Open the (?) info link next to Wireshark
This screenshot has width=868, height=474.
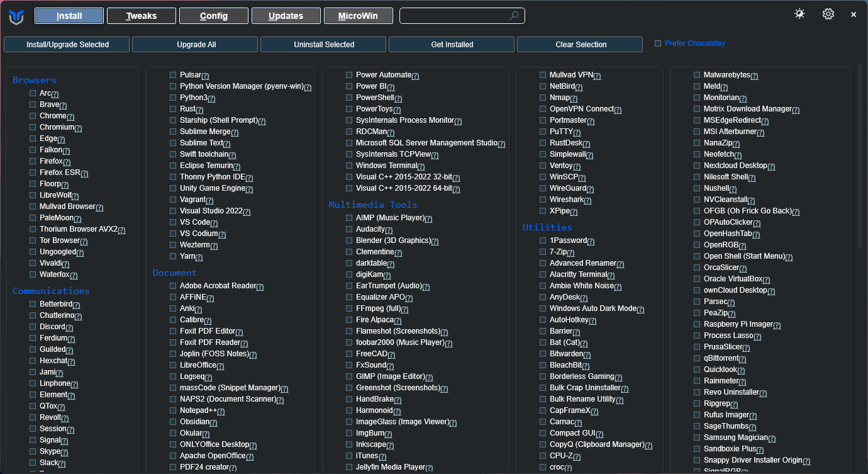point(587,200)
